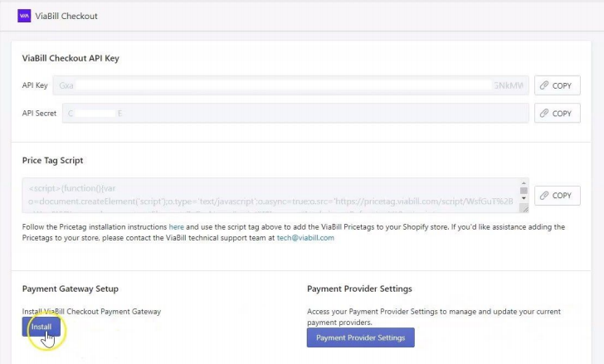Click the link icon in API Key COPY button
The height and width of the screenshot is (364, 604).
[544, 85]
